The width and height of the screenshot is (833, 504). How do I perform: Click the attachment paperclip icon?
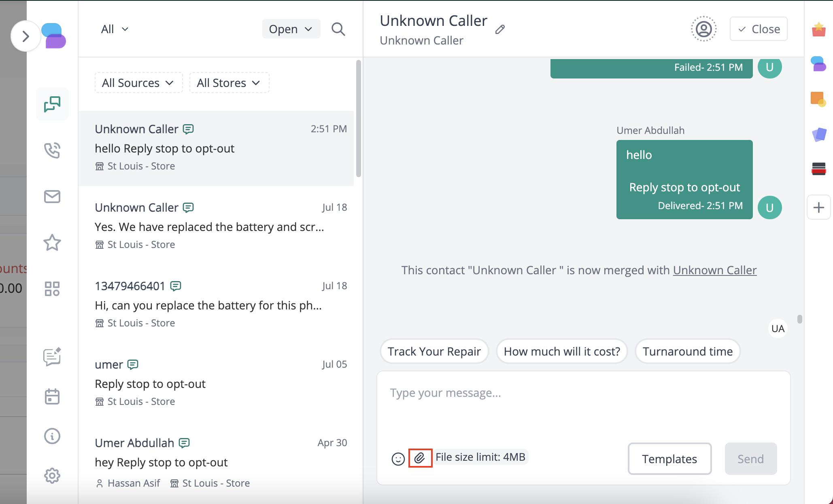click(x=420, y=458)
